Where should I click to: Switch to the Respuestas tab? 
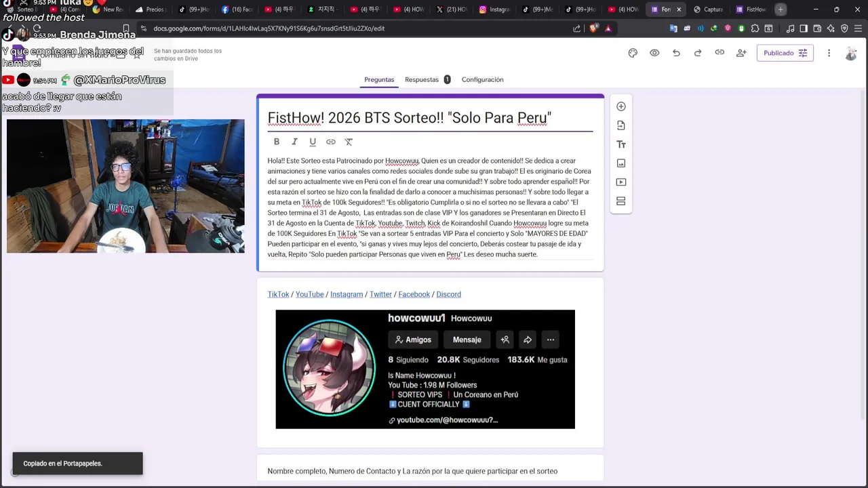point(427,79)
